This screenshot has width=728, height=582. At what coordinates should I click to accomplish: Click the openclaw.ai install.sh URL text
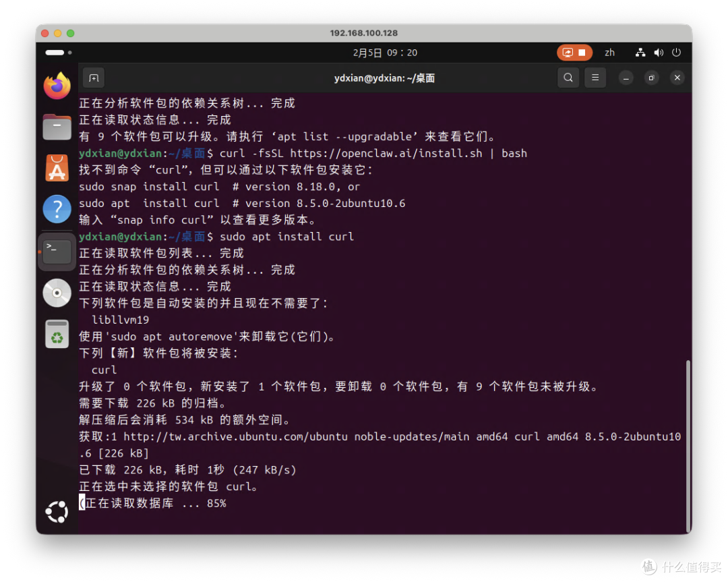tap(386, 153)
